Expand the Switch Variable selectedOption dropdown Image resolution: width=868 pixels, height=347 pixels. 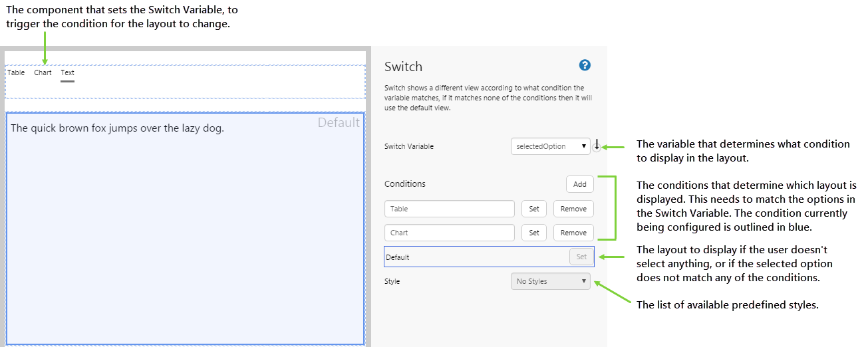coord(550,146)
